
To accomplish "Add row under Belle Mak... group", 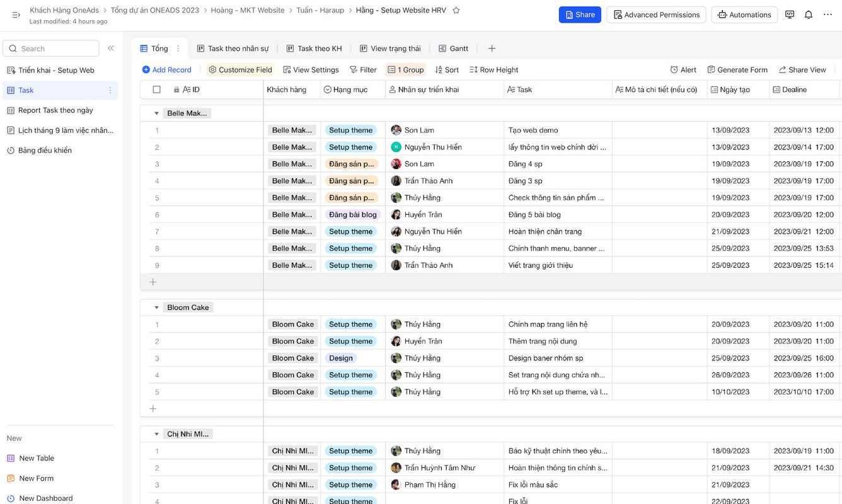I will pyautogui.click(x=153, y=282).
